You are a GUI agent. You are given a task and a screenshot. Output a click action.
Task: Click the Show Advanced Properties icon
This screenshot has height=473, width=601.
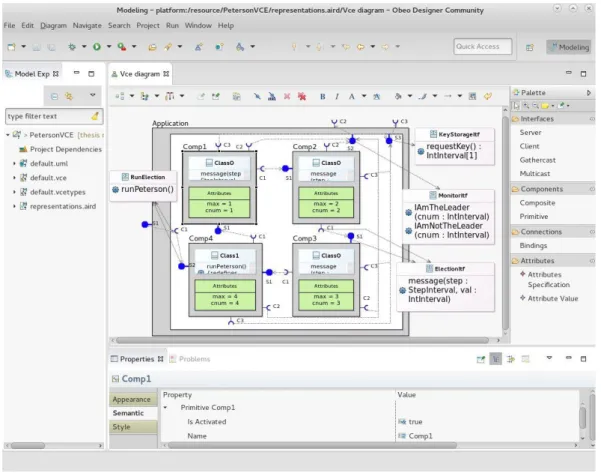click(x=511, y=359)
